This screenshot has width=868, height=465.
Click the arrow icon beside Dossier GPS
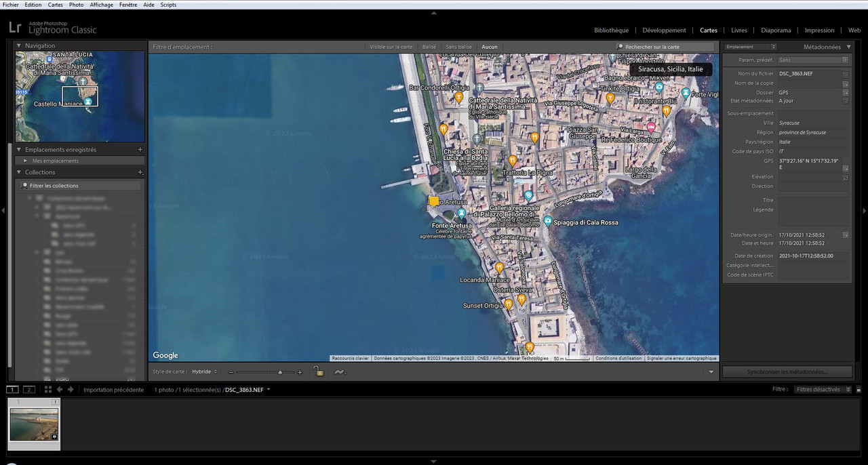tap(846, 92)
